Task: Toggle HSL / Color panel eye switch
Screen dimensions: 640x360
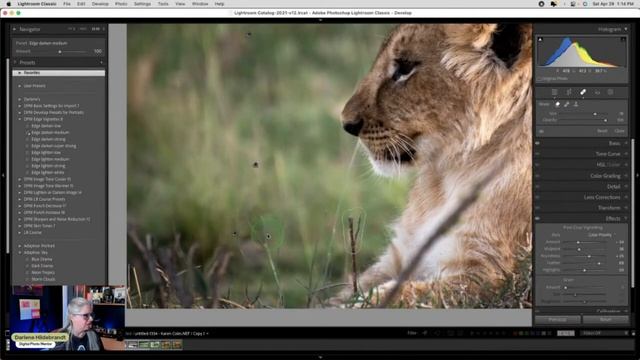Action: (538, 164)
